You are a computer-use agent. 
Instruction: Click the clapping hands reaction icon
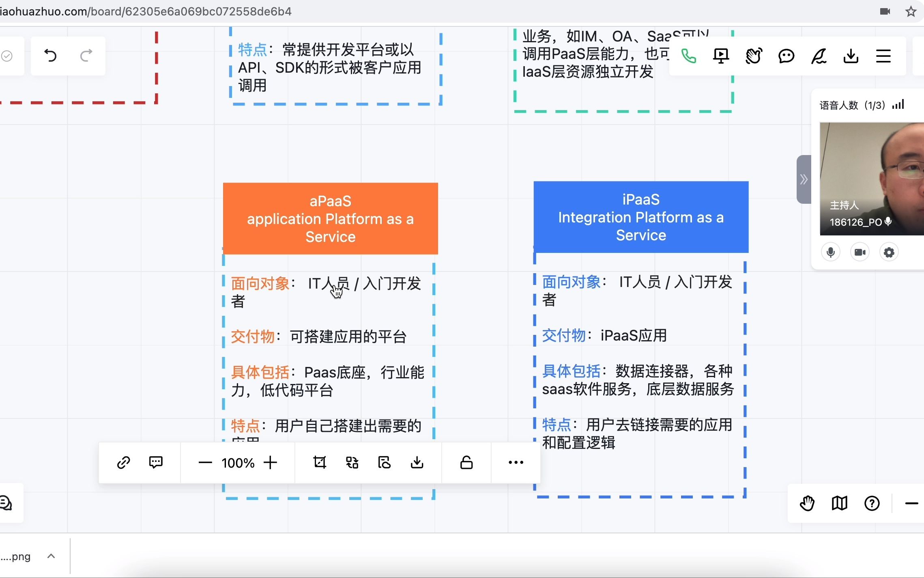[754, 56]
